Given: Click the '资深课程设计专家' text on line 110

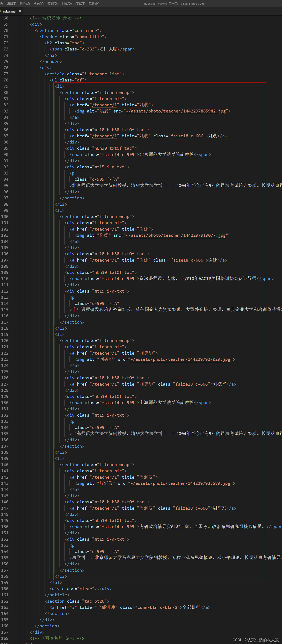Looking at the screenshot, I should pos(157,278).
